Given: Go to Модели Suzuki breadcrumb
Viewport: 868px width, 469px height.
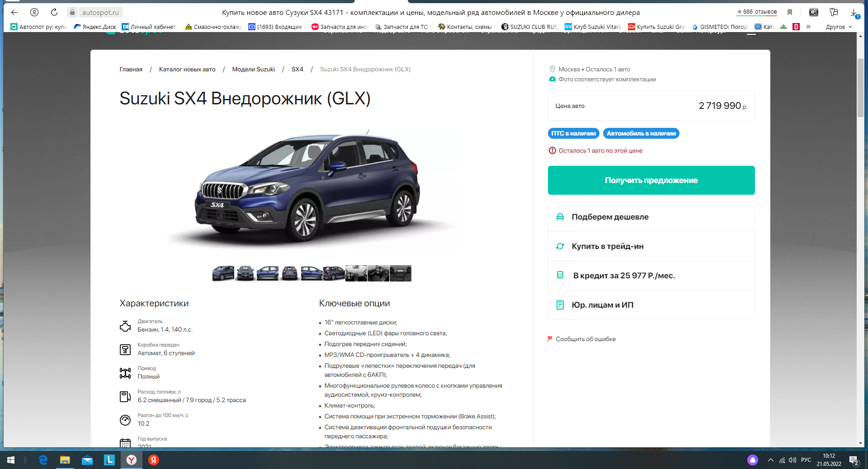Looking at the screenshot, I should (253, 69).
